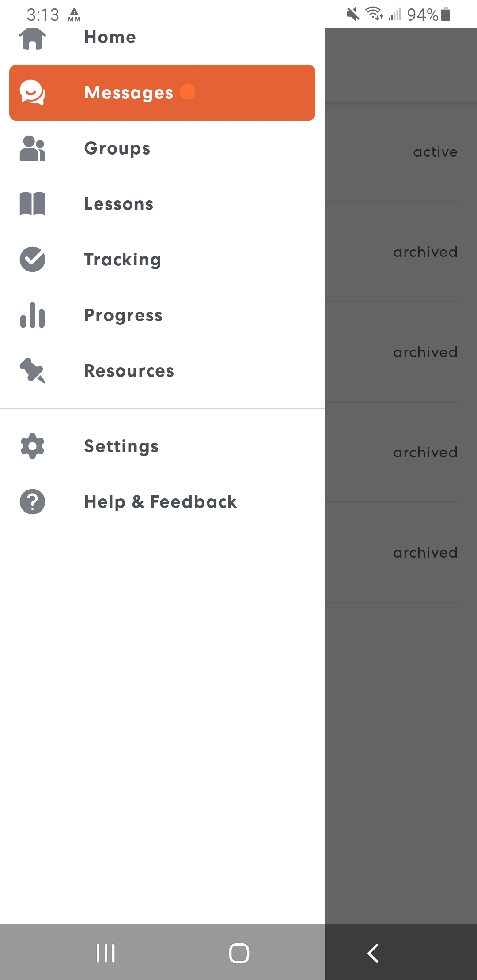Tap the Progress bar chart icon
Screen dimensions: 477x980
32,315
